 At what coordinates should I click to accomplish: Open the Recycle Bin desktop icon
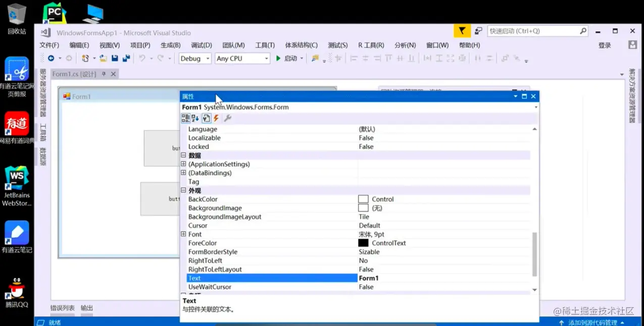(17, 19)
